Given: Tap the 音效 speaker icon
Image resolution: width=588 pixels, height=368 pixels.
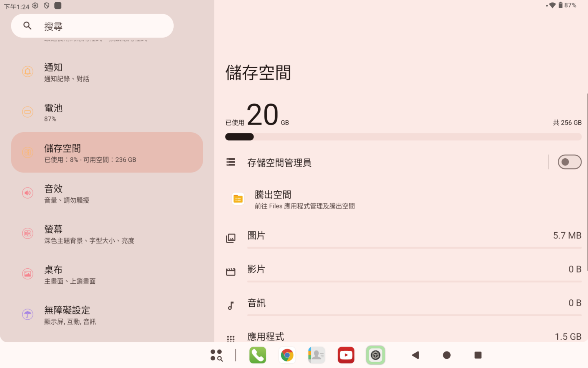Looking at the screenshot, I should (x=28, y=193).
